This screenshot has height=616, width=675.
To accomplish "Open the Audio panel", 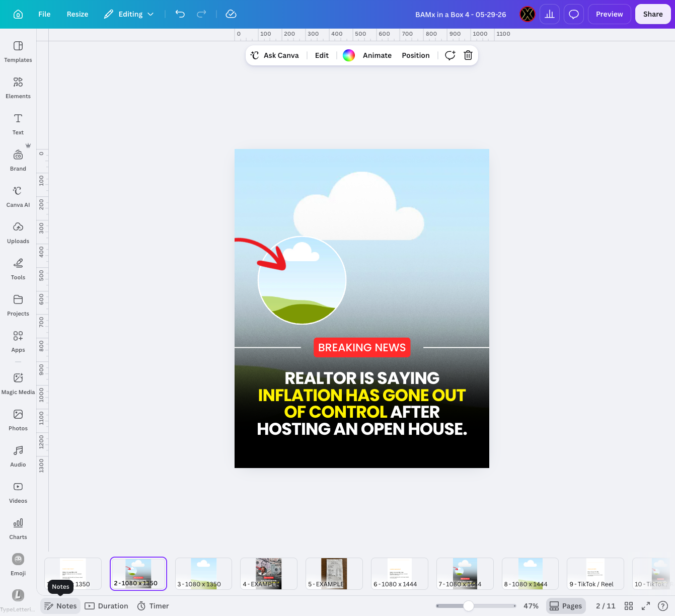I will click(x=18, y=456).
